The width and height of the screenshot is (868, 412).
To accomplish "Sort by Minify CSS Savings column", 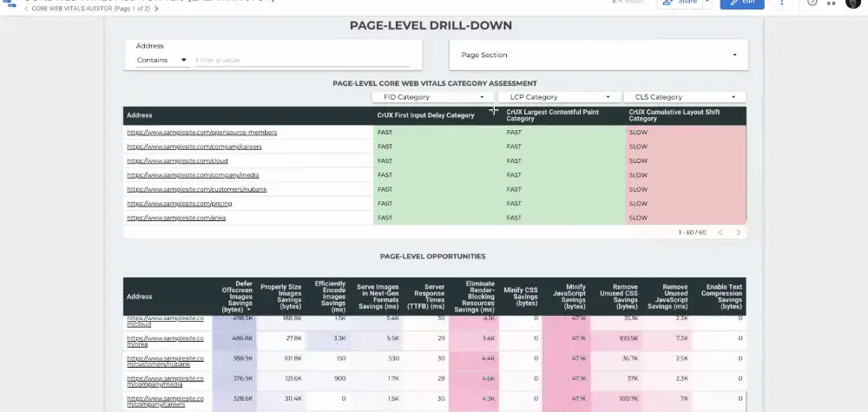I will 520,297.
